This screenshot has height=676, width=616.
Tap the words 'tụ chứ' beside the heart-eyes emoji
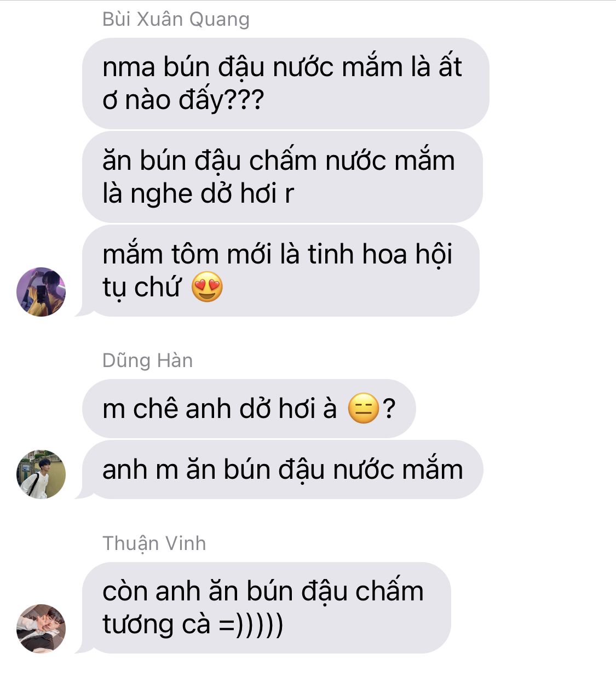[141, 287]
